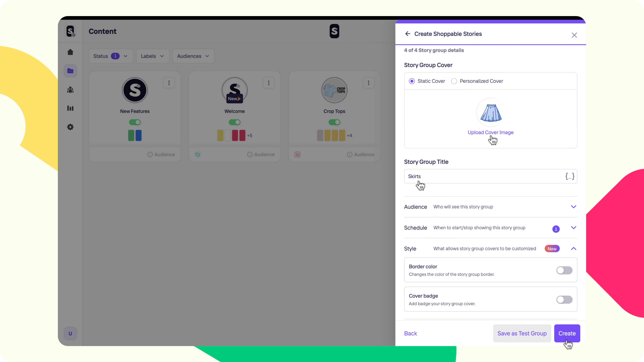
Task: Open the Home icon in the sidebar
Action: click(x=70, y=52)
